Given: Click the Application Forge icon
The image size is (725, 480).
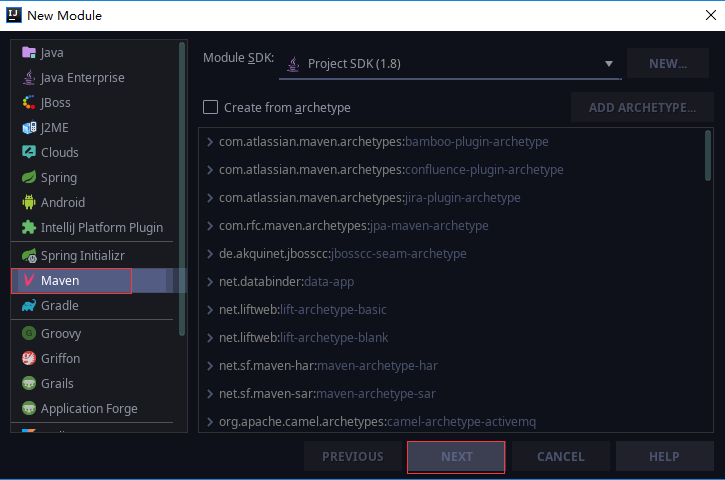Looking at the screenshot, I should point(29,408).
